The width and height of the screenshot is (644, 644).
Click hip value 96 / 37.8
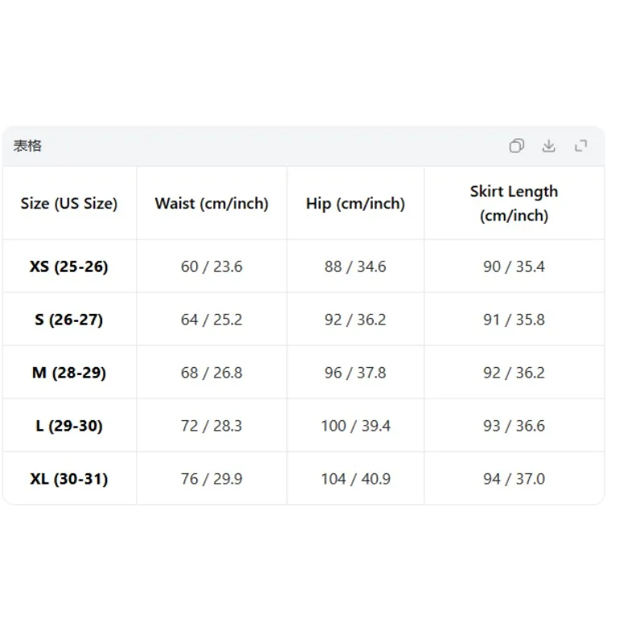click(356, 373)
